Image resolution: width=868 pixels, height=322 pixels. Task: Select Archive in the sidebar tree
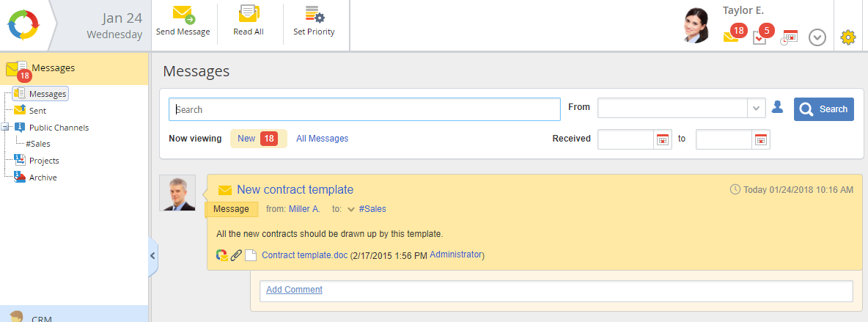tap(43, 178)
